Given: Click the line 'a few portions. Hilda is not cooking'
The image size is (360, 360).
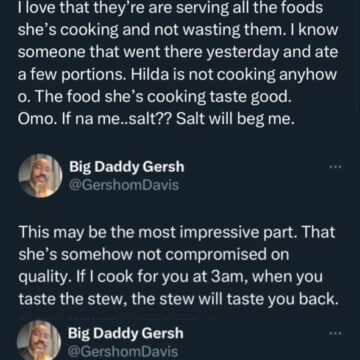Looking at the screenshot, I should tap(177, 75).
